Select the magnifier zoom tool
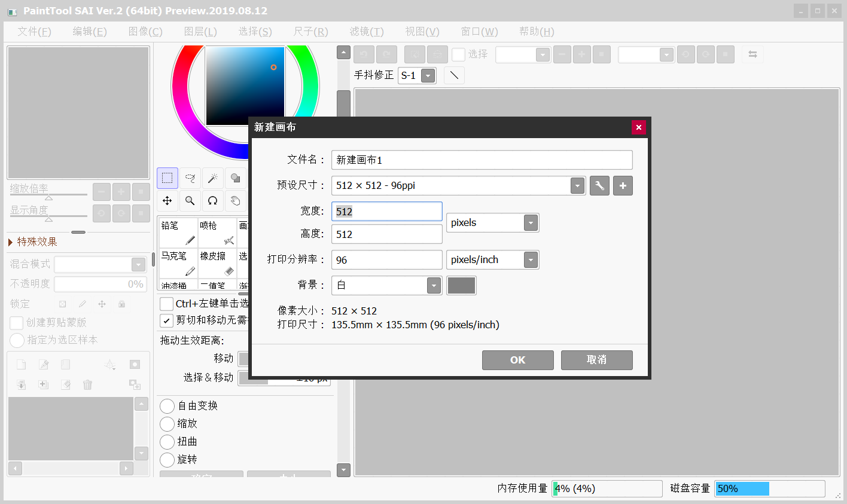Screen dimensions: 847x504 point(190,201)
